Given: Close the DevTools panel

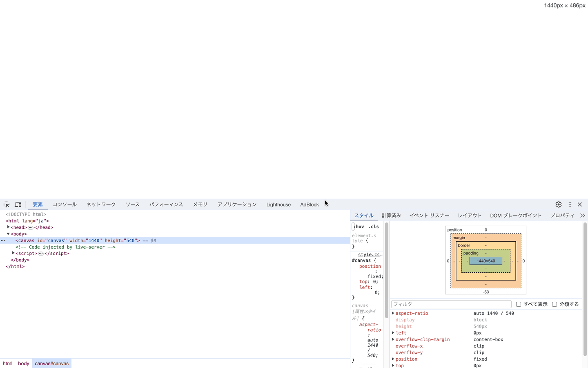Looking at the screenshot, I should click(x=580, y=204).
